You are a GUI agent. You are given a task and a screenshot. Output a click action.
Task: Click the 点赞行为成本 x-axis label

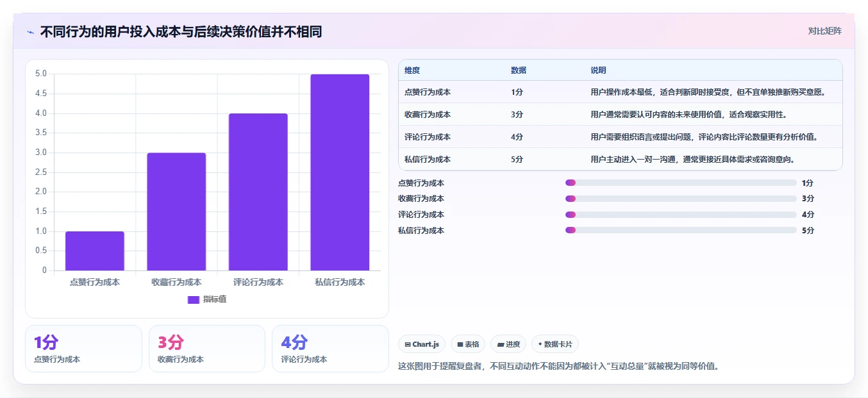95,282
